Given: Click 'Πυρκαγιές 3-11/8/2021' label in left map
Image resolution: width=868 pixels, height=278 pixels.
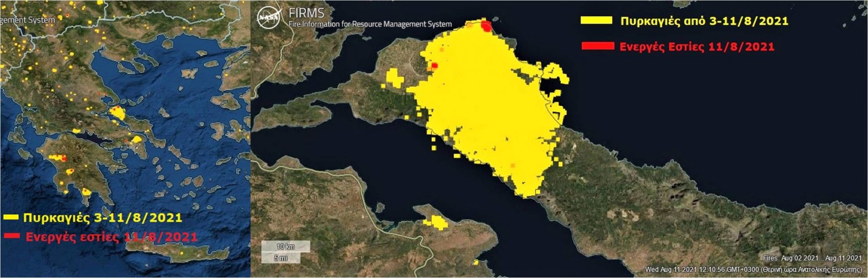Looking at the screenshot, I should (103, 217).
